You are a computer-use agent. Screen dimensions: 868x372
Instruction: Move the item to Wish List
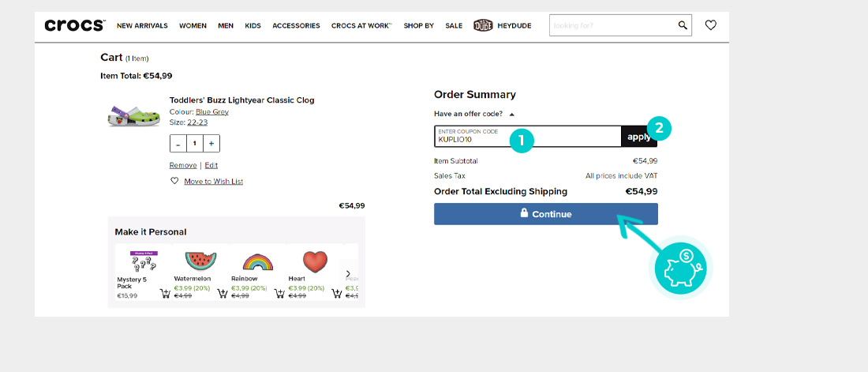tap(213, 182)
